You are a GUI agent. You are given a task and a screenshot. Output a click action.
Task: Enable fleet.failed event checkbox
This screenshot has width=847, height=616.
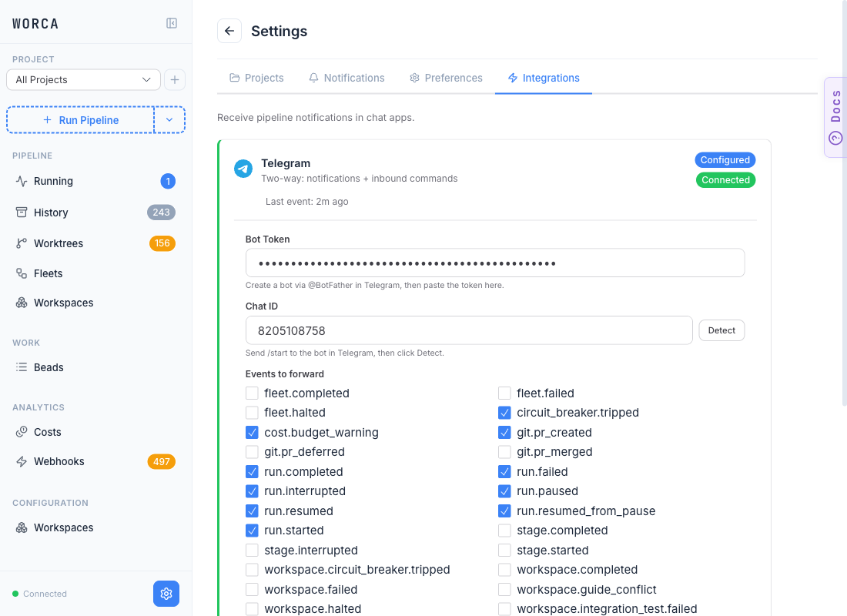pyautogui.click(x=504, y=393)
